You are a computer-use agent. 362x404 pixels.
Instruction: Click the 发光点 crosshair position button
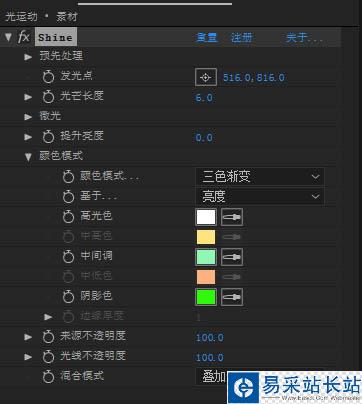[x=206, y=77]
